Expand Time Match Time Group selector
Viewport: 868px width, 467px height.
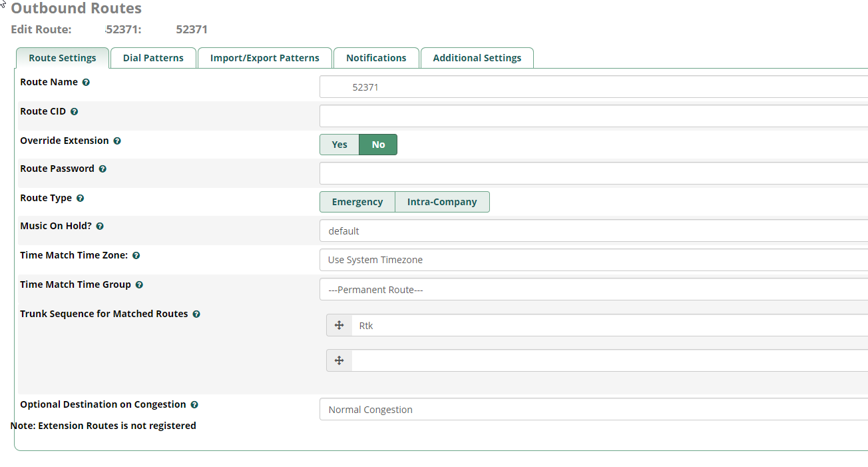[x=592, y=290]
